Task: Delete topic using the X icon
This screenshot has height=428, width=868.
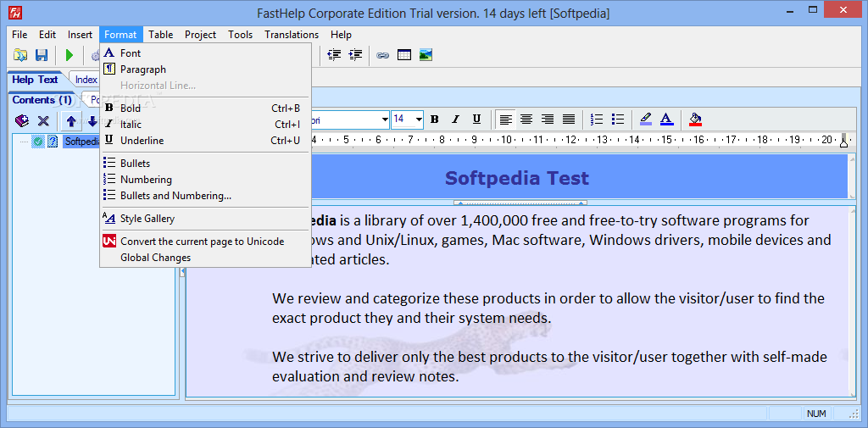Action: point(42,120)
